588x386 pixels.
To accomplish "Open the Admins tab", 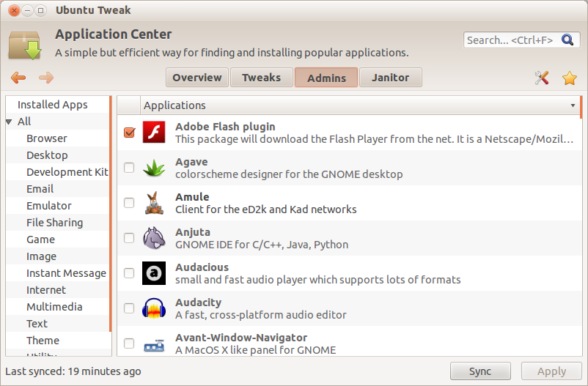I will pyautogui.click(x=326, y=78).
